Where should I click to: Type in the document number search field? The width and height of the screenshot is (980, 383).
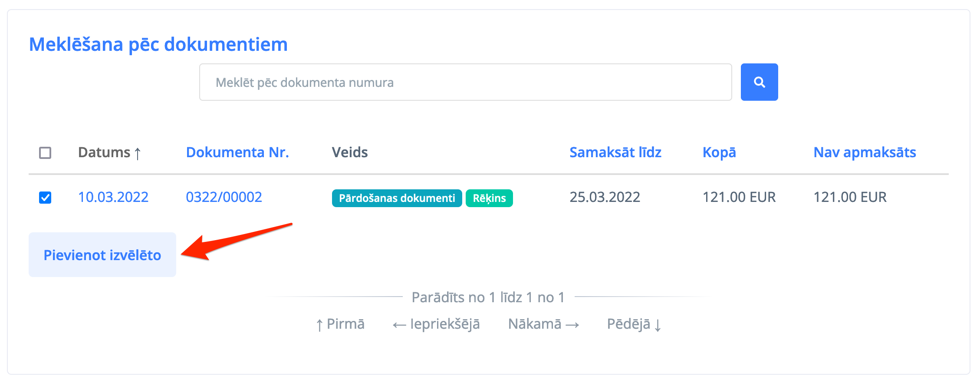click(465, 82)
